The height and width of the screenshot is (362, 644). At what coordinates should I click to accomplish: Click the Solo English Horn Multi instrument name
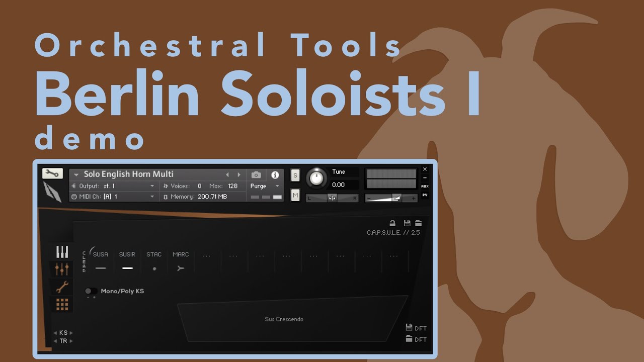(129, 174)
